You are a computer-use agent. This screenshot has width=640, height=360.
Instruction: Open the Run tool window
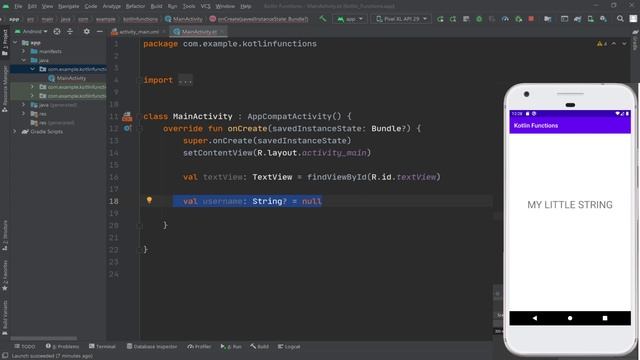click(x=231, y=347)
